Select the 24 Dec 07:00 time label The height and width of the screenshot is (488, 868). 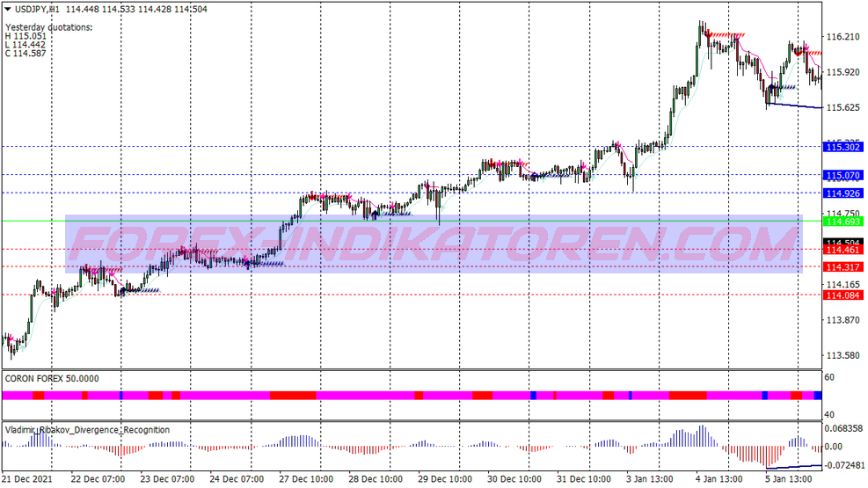[237, 479]
